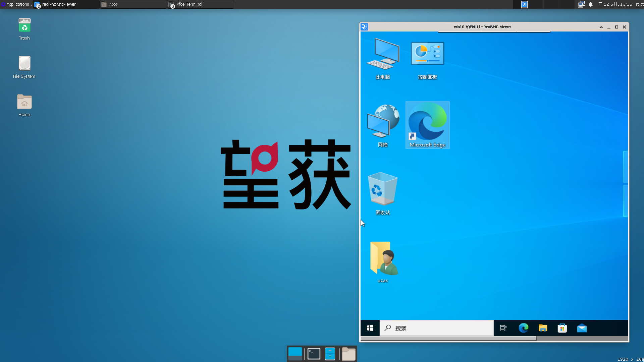Click the Windows 搜索 search box

pyautogui.click(x=436, y=328)
